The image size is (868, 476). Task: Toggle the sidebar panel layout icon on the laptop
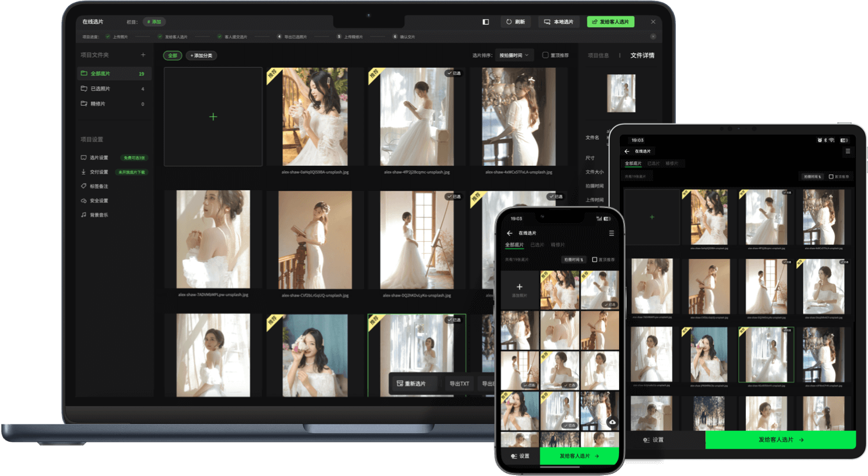pos(486,22)
